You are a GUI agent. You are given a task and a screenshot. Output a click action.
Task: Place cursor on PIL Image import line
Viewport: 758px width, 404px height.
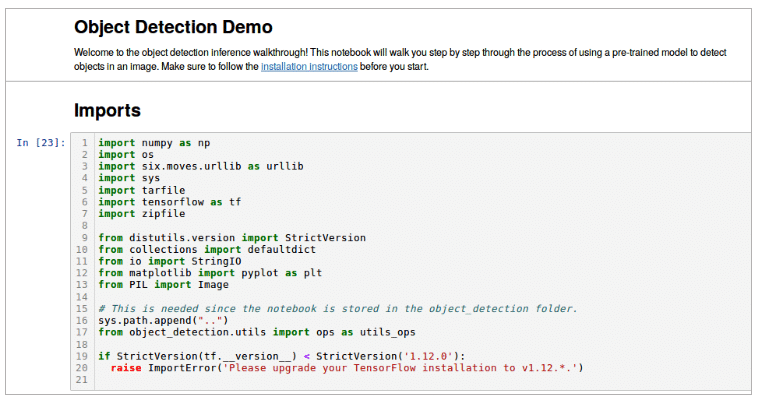point(164,284)
